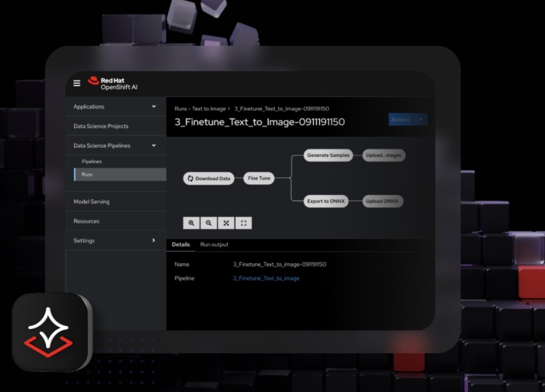545x392 pixels.
Task: Click the OpenShift AI app icon tile
Action: coord(49,332)
